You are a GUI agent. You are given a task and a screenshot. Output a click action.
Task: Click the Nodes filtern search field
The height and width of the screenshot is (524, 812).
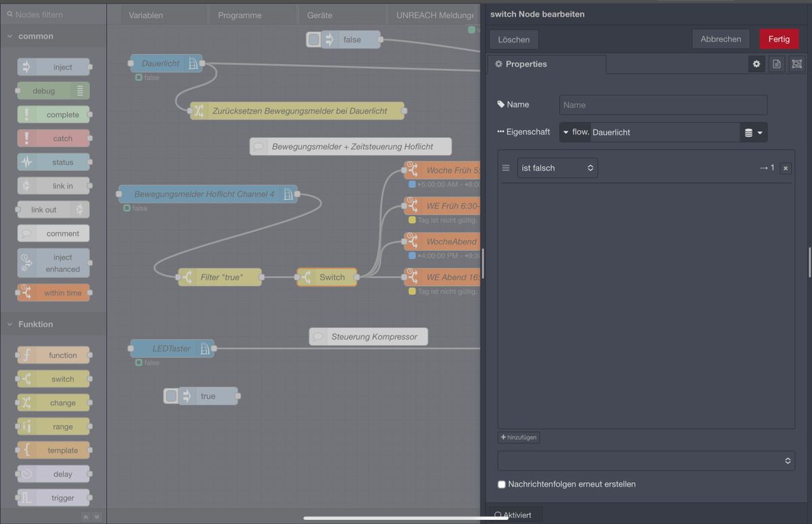click(x=53, y=14)
